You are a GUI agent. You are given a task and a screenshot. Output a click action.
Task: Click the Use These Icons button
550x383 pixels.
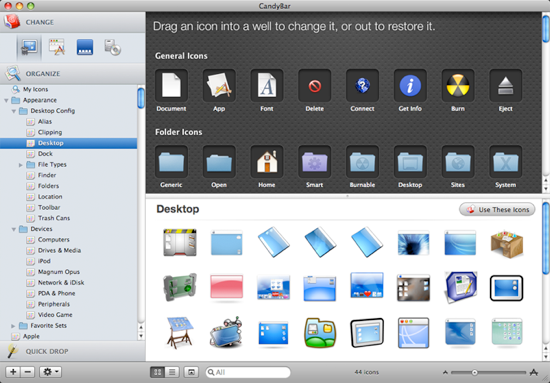pos(497,209)
